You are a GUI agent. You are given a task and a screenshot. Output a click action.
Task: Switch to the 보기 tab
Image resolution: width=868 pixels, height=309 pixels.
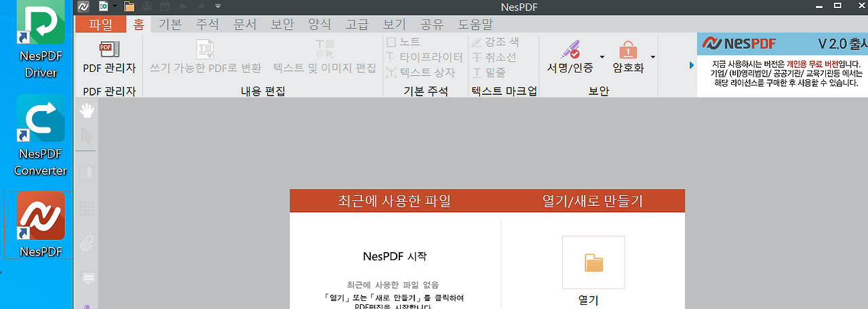(x=394, y=24)
